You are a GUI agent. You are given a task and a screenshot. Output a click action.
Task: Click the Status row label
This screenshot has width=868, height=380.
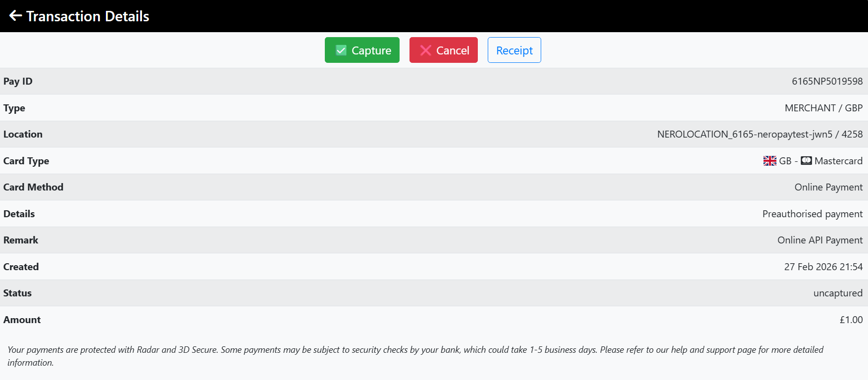pos(17,293)
